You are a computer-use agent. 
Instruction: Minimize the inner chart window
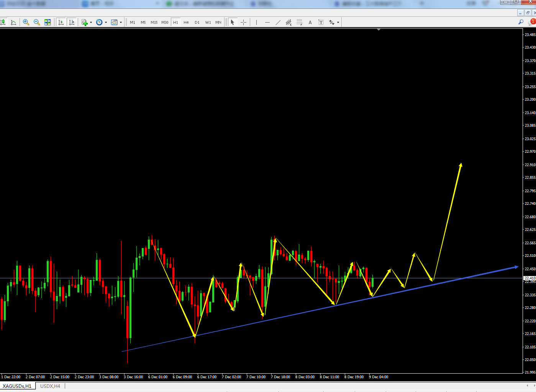point(521,13)
